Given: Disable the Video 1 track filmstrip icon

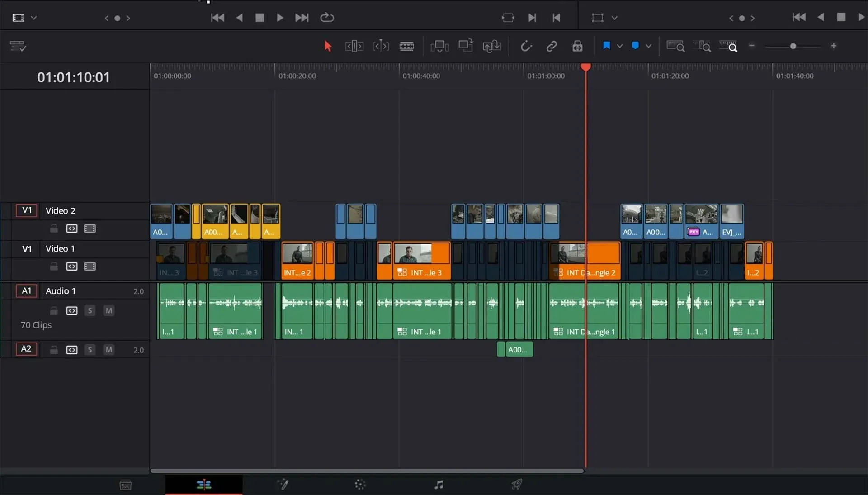Looking at the screenshot, I should pyautogui.click(x=90, y=267).
